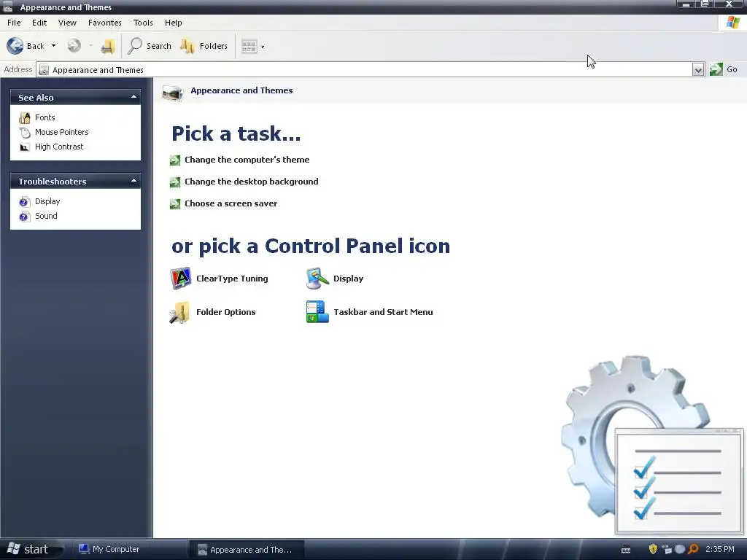Viewport: 747px width, 560px height.
Task: Click the Display control panel icon
Action: click(x=317, y=279)
